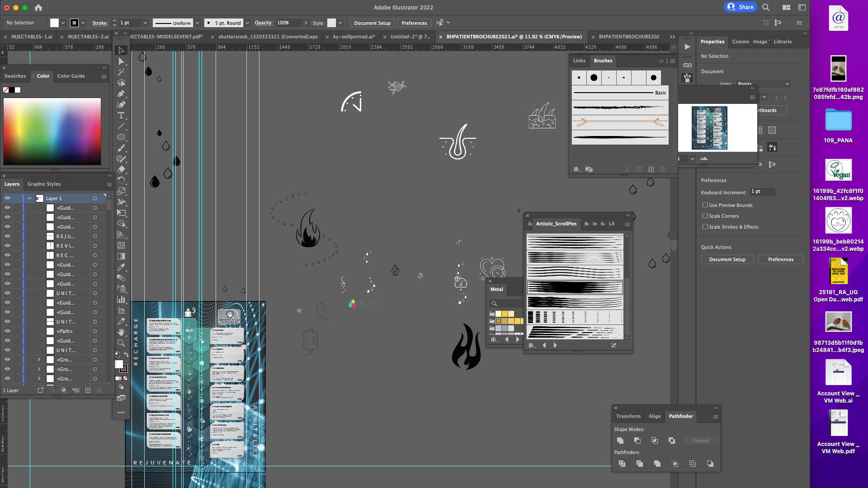Open the Units Points dropdown
The image size is (868, 488).
763,84
